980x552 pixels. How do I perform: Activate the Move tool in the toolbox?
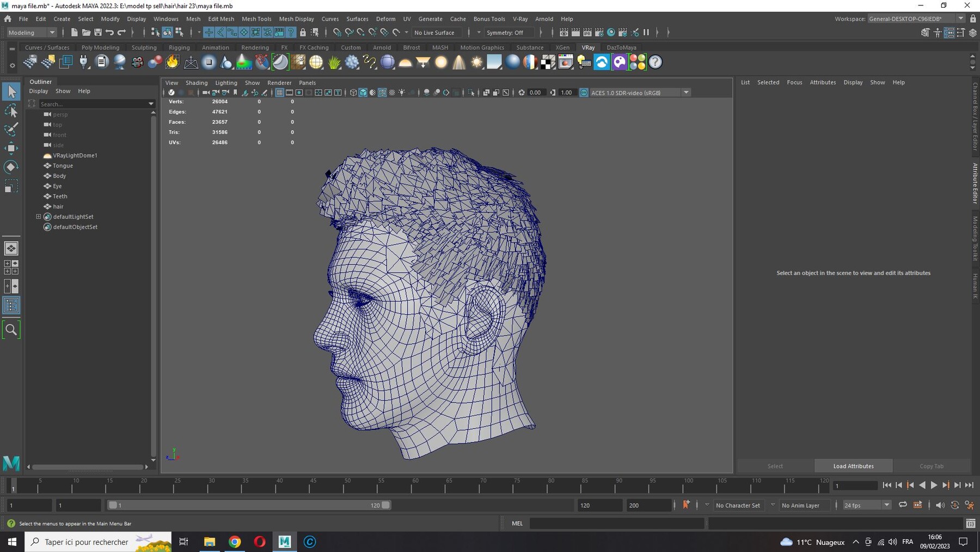pos(11,148)
